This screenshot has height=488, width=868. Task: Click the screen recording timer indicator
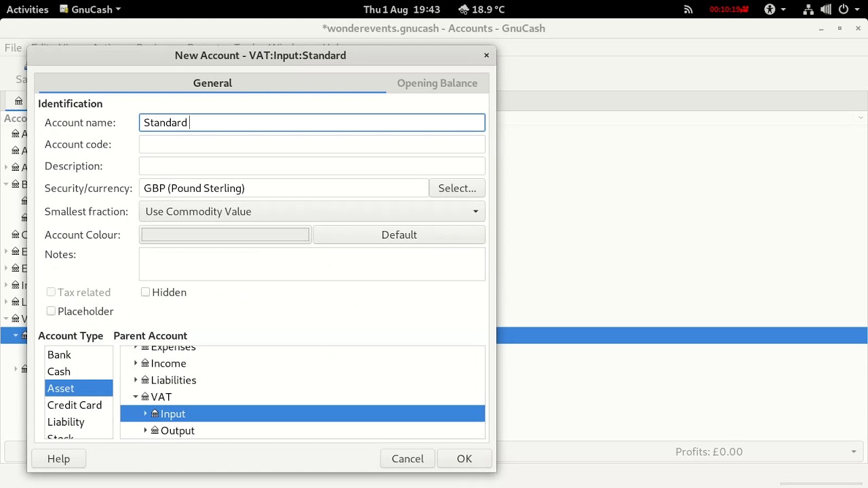pos(729,9)
